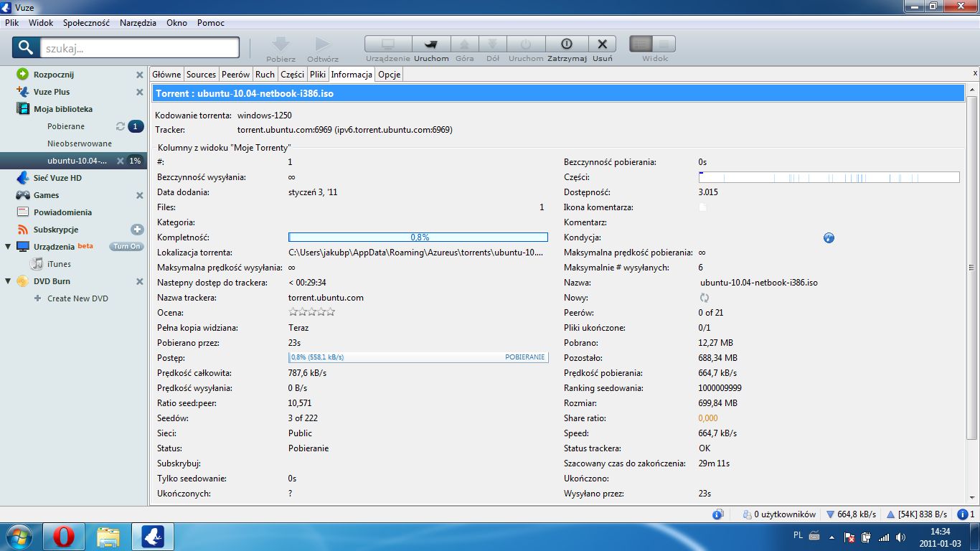Select iTunes under Urządzenia
Screen dimensions: 980x551
click(59, 264)
